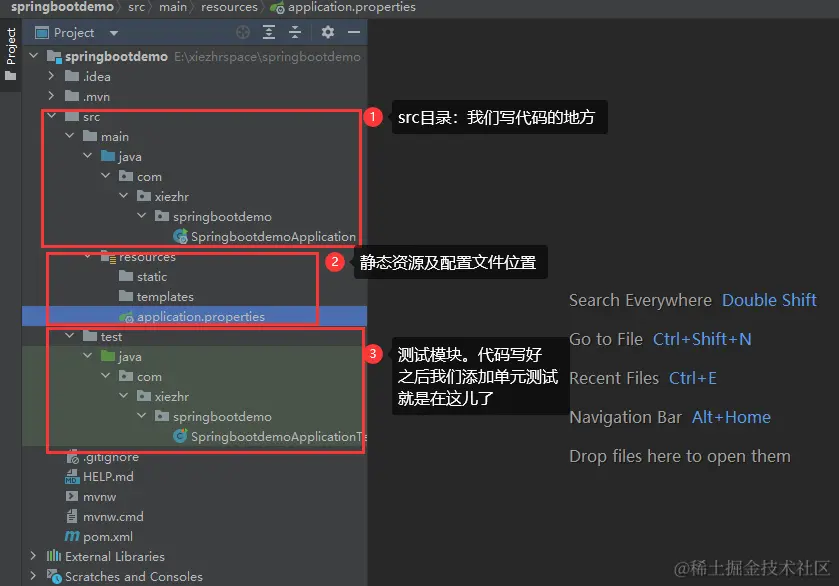Click the Project panel title label

pos(74,33)
